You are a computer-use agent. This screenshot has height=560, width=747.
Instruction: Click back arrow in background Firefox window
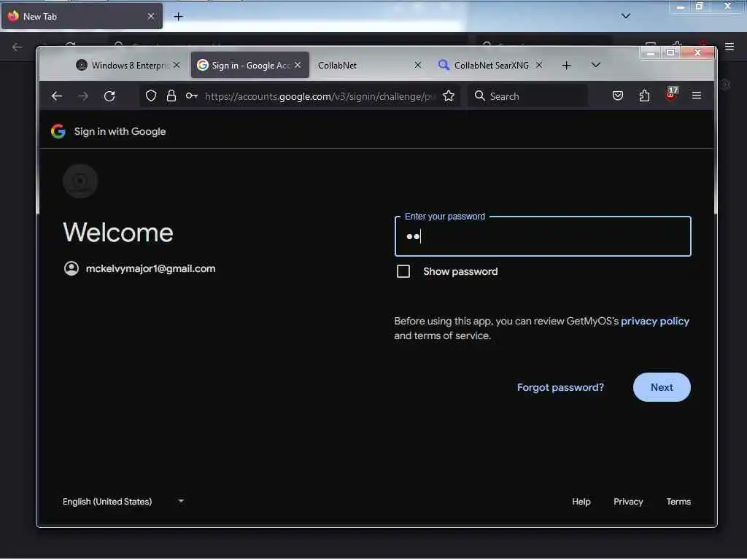click(18, 47)
